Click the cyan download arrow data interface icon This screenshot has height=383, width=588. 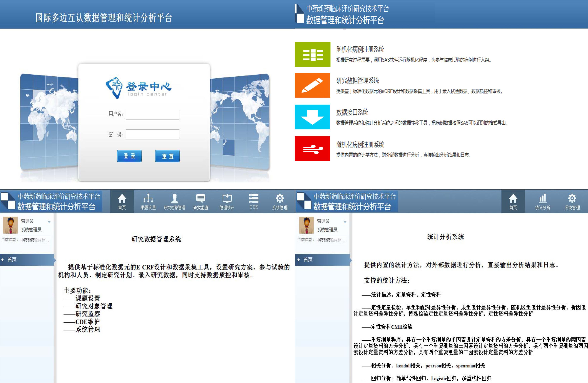(312, 117)
